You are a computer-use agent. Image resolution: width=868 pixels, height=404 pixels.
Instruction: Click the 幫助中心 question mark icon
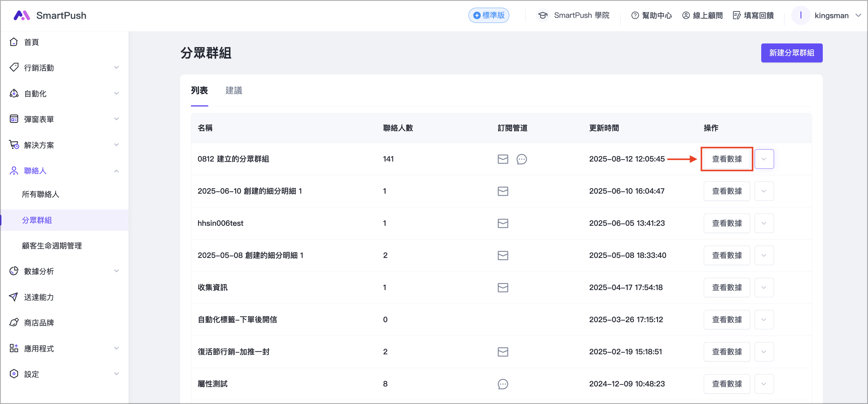pos(635,15)
